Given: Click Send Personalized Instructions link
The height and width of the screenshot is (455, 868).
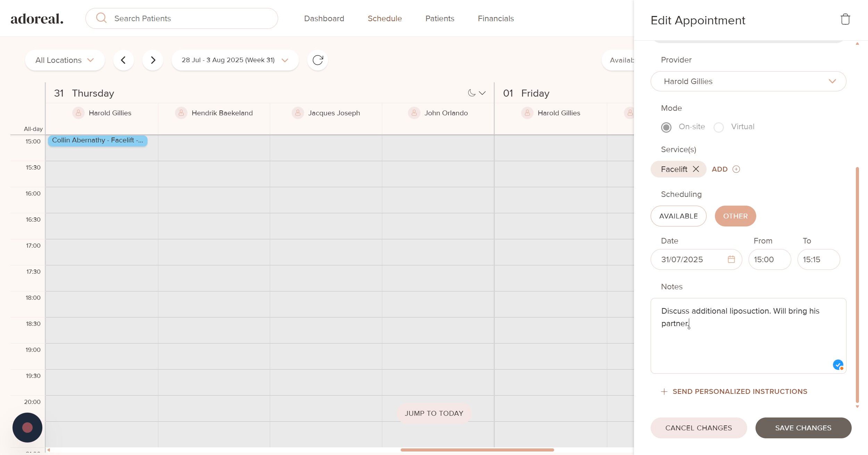Looking at the screenshot, I should (740, 391).
